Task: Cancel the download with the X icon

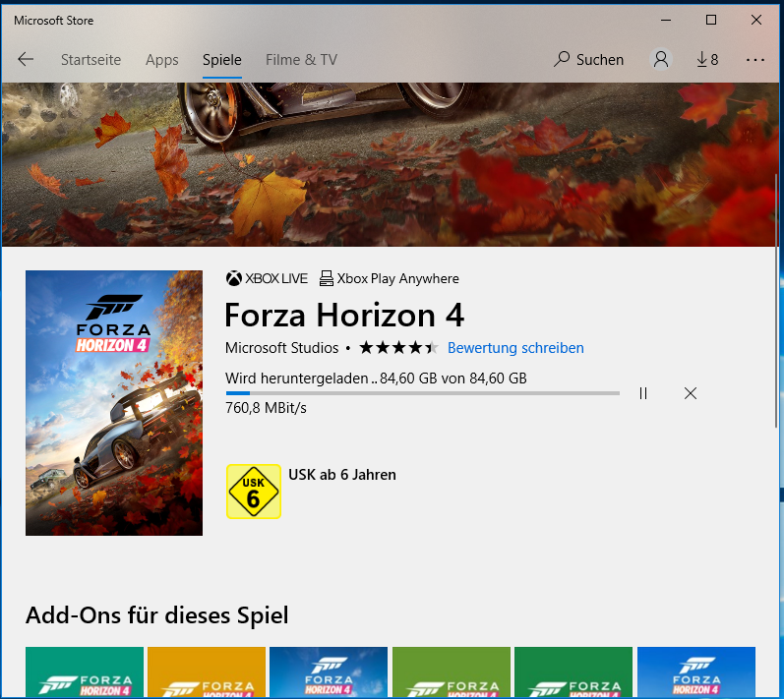Action: tap(691, 393)
